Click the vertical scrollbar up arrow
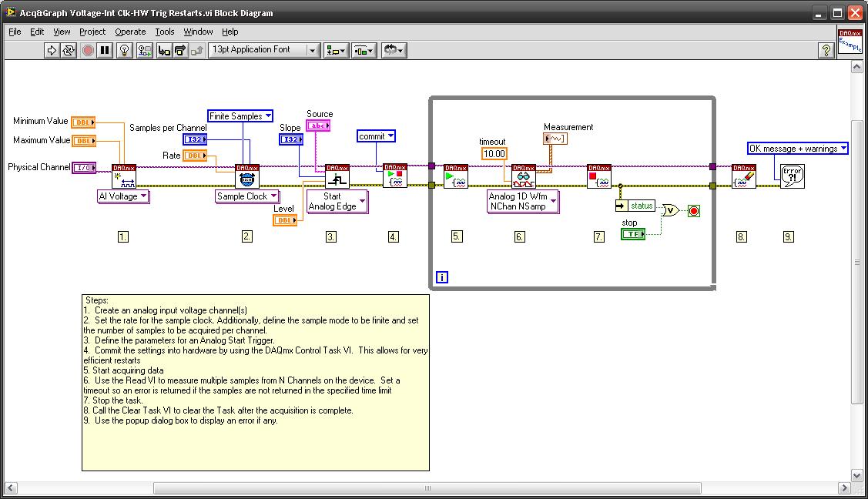The image size is (868, 499). pyautogui.click(x=856, y=67)
